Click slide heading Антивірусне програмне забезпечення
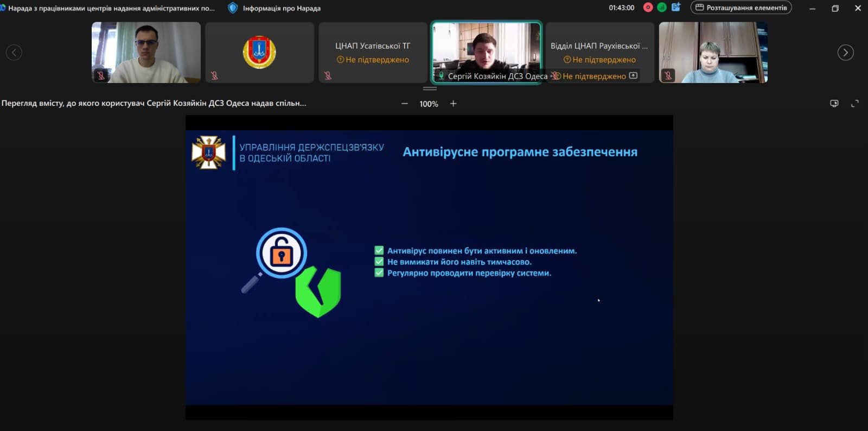This screenshot has width=868, height=431. click(520, 152)
